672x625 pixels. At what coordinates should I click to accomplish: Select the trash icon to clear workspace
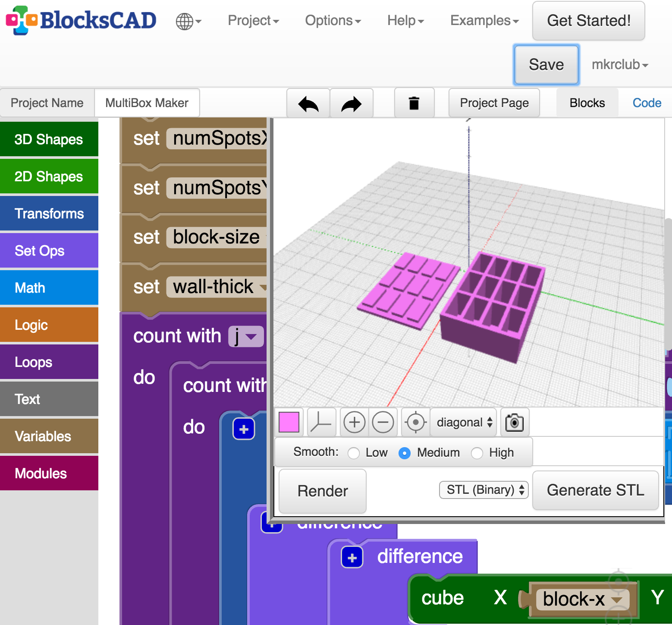tap(414, 103)
